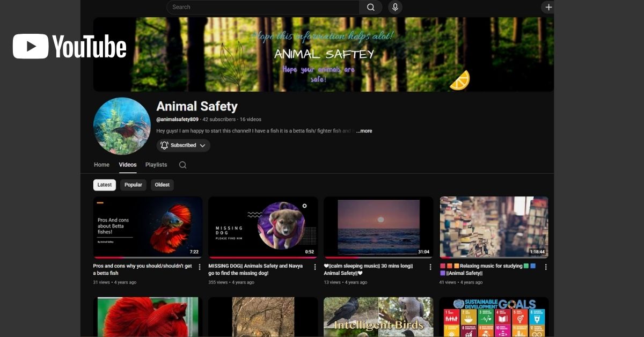This screenshot has width=644, height=337.
Task: Activate voice search with the microphone icon
Action: (395, 7)
